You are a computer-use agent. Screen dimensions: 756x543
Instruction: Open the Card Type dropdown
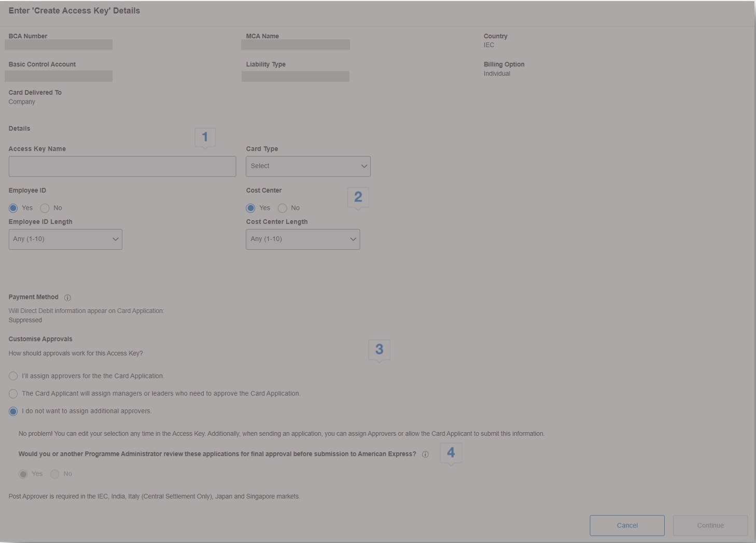tap(308, 166)
